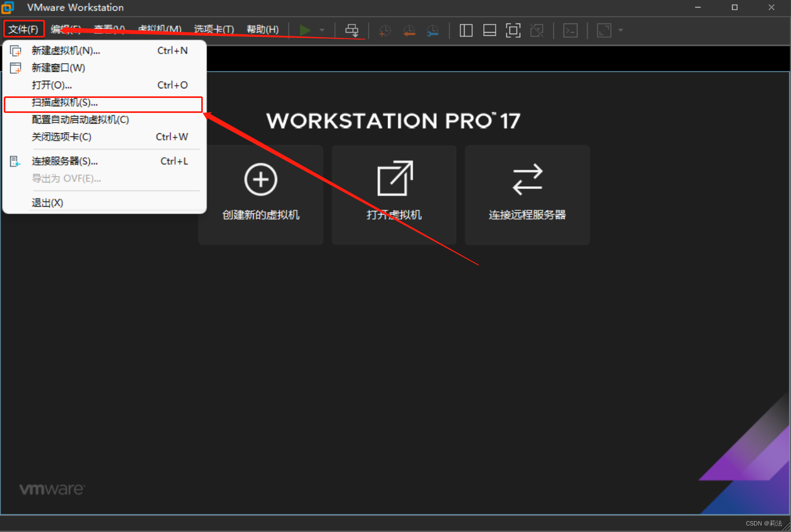The image size is (791, 532).
Task: Maximize the VMware Workstation window
Action: (735, 7)
